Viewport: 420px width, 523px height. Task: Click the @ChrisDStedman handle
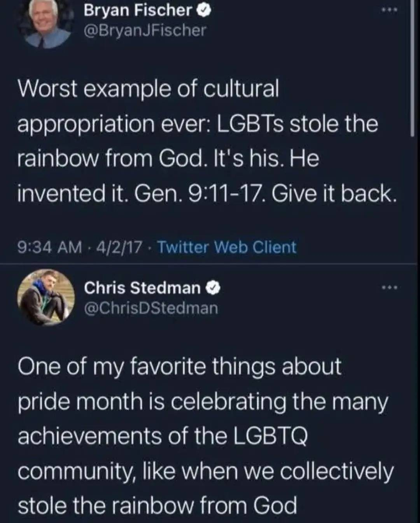[x=151, y=308]
